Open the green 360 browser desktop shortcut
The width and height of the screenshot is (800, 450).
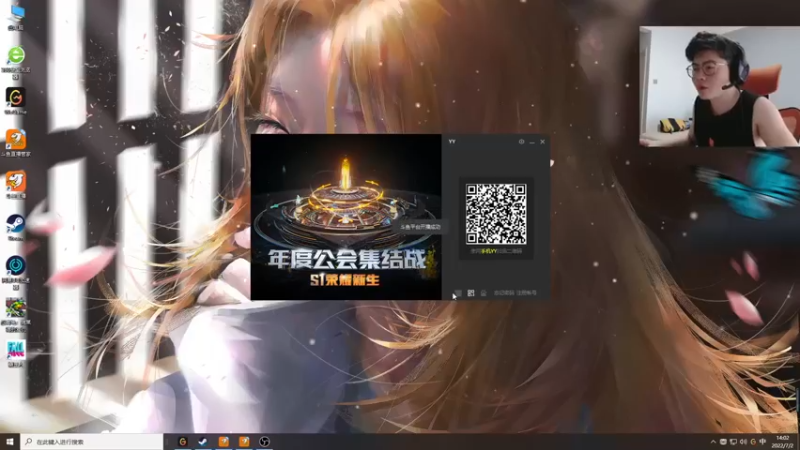point(16,61)
